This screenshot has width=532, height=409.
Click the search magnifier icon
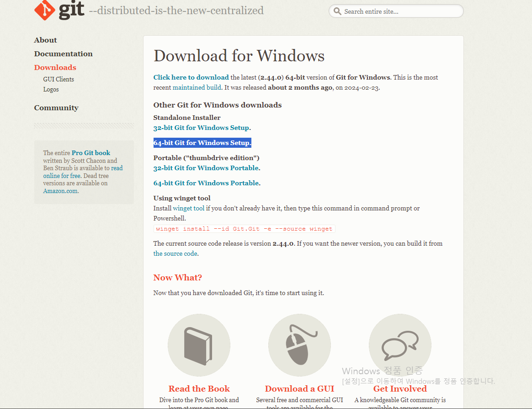(337, 11)
